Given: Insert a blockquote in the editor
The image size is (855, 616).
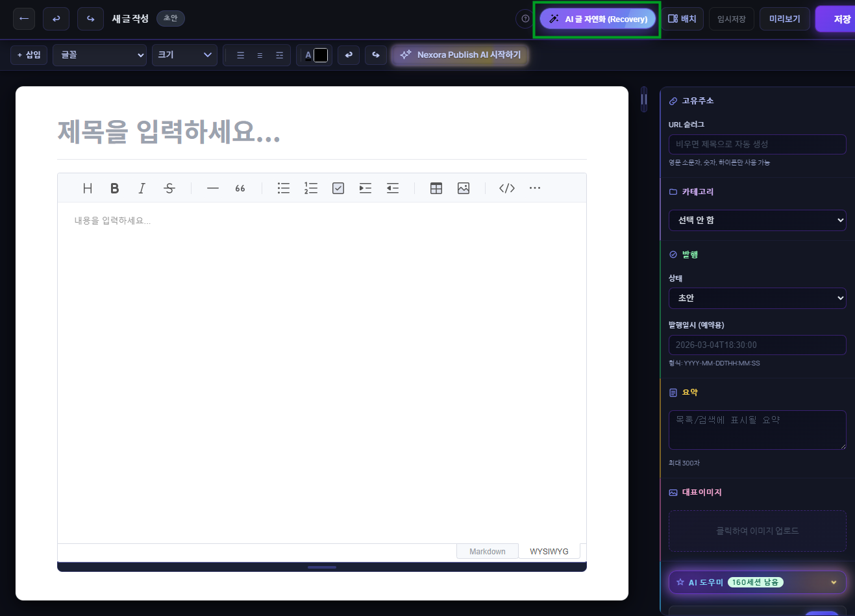Looking at the screenshot, I should tap(240, 188).
